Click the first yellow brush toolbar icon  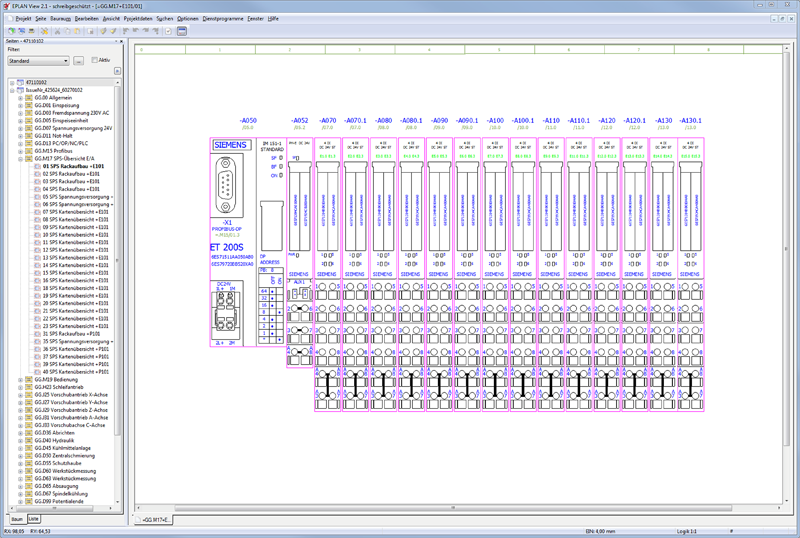tap(103, 31)
